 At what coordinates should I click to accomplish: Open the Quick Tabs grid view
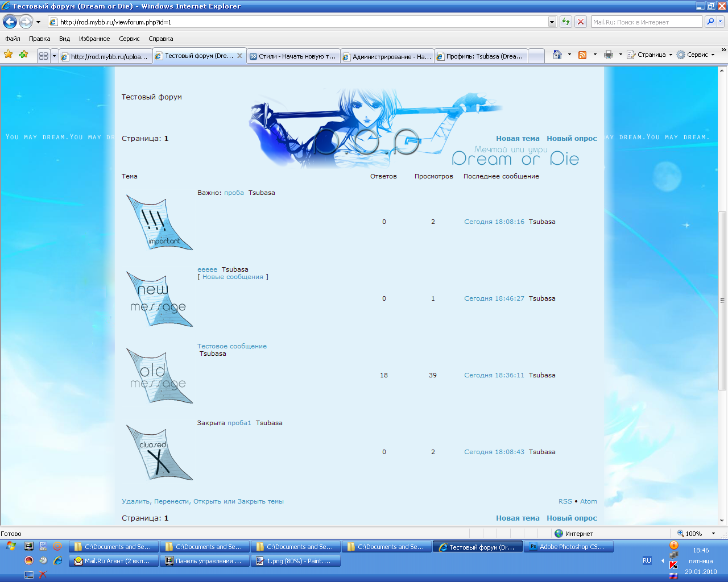[43, 56]
